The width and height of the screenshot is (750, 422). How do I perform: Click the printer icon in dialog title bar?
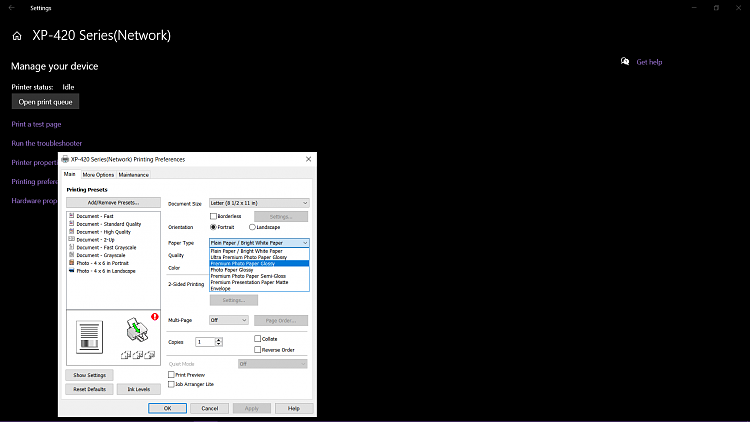(65, 159)
